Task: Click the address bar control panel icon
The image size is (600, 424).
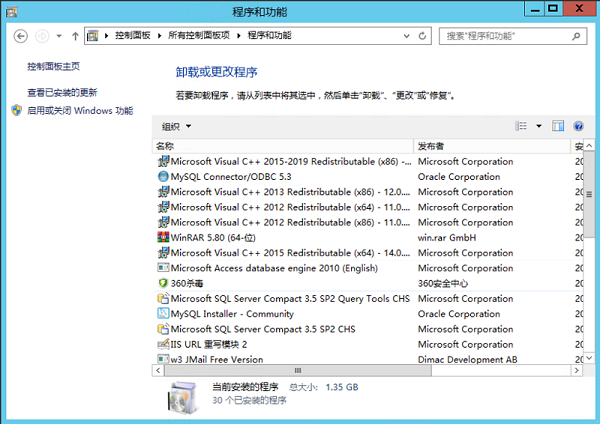Action: pyautogui.click(x=93, y=36)
